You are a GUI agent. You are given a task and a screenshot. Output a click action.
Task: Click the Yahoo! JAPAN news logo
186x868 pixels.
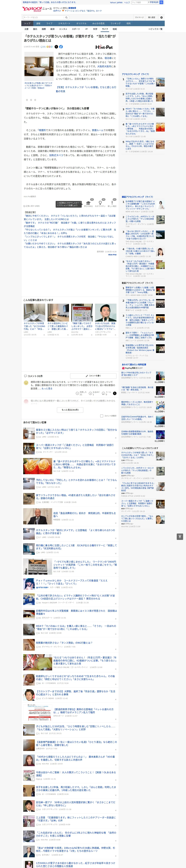[x=37, y=9]
